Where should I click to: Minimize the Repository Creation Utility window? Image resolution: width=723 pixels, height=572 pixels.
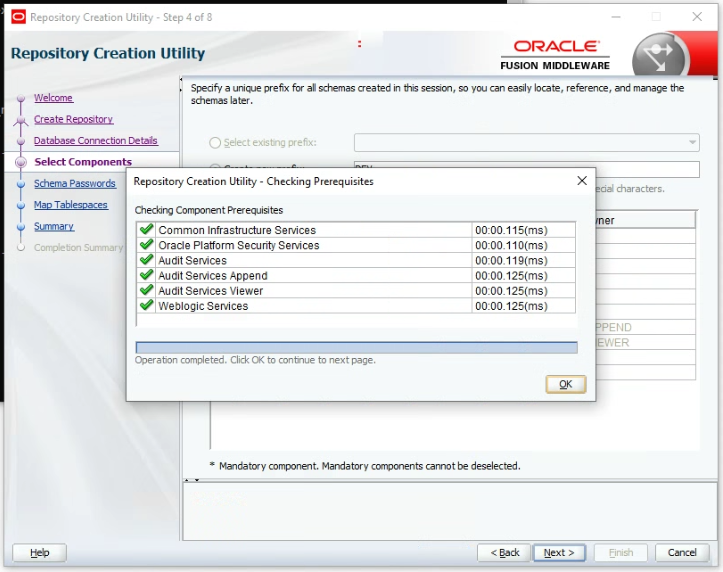click(x=616, y=17)
